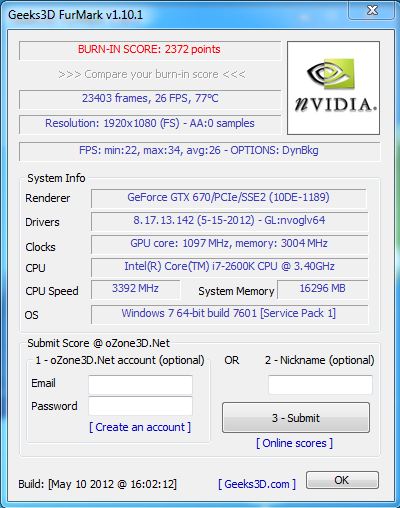Click the Drivers label

coord(42,222)
